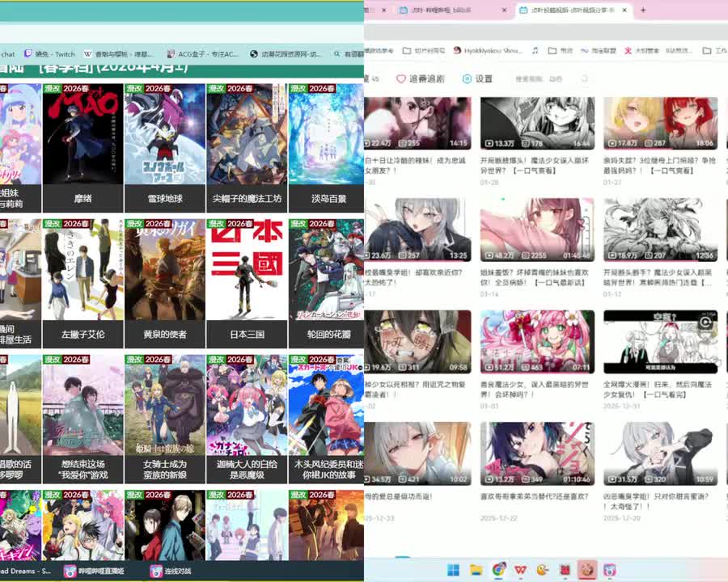The width and height of the screenshot is (728, 582).
Task: Open the highlighted cookie-like taskbar app
Action: tap(587, 569)
